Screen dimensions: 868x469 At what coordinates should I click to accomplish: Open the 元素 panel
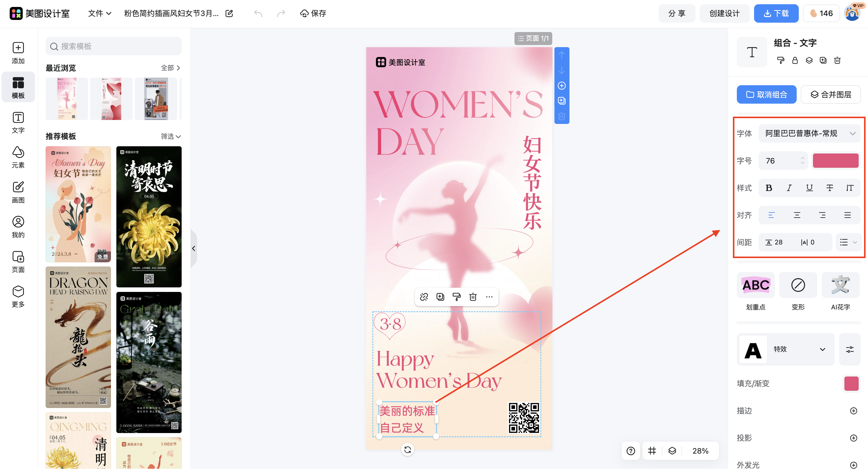(18, 157)
